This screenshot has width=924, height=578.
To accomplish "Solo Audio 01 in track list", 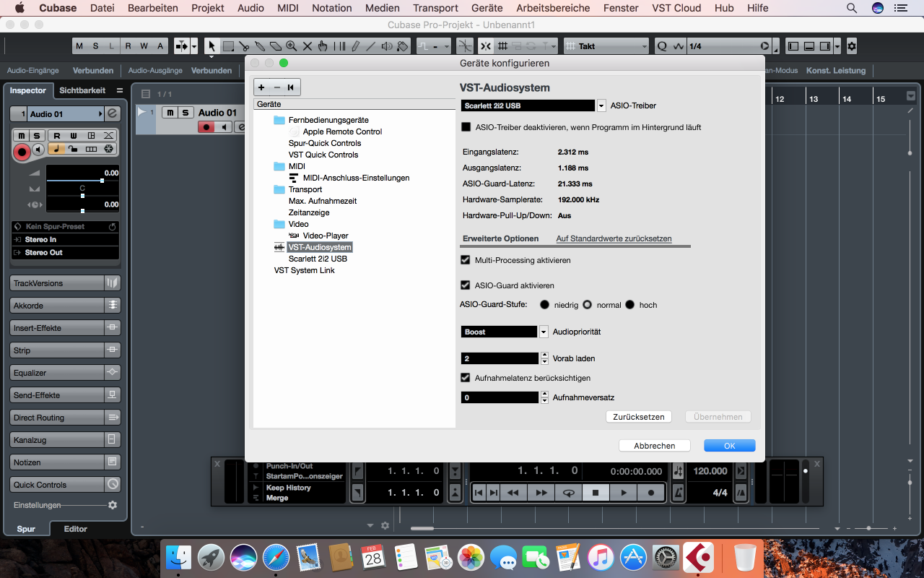I will 186,113.
